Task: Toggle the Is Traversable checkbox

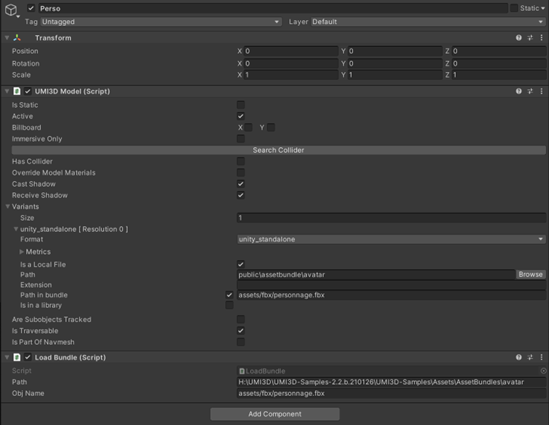Action: pyautogui.click(x=241, y=330)
